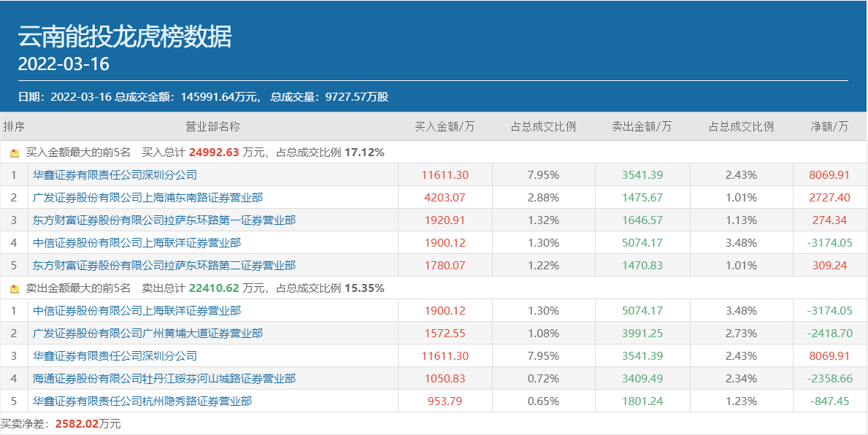
Task: Click the percentage cell 1.32%
Action: pyautogui.click(x=544, y=220)
